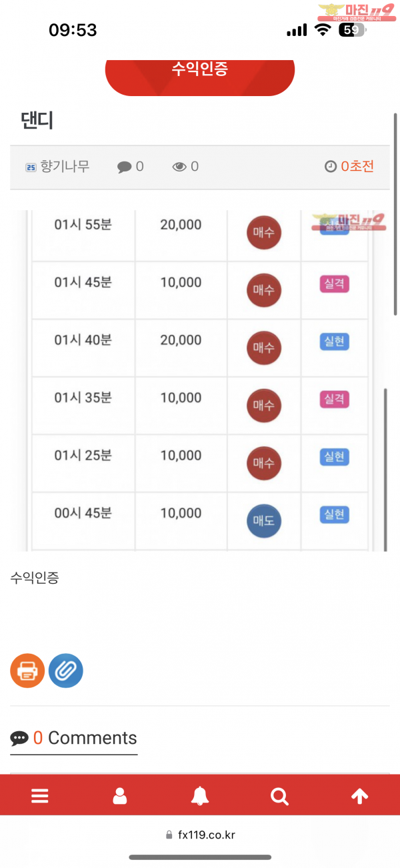Tap the notification bell icon
The width and height of the screenshot is (400, 868).
[x=200, y=796]
